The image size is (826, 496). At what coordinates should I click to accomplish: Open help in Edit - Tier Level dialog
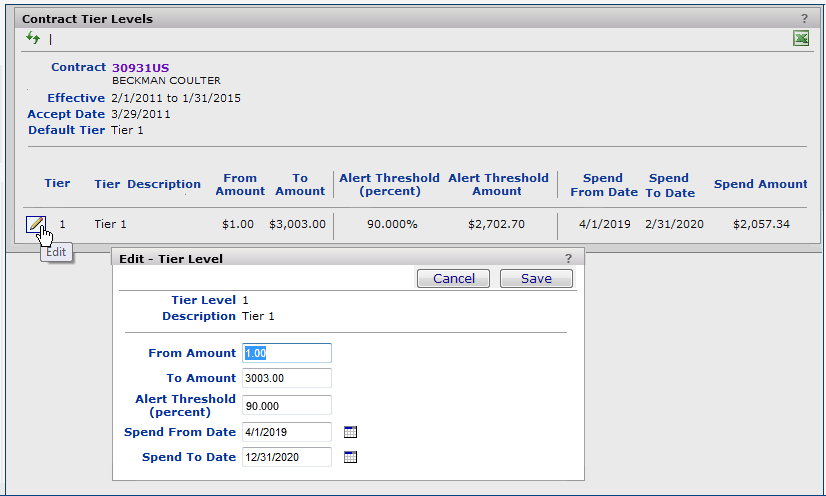pyautogui.click(x=568, y=258)
